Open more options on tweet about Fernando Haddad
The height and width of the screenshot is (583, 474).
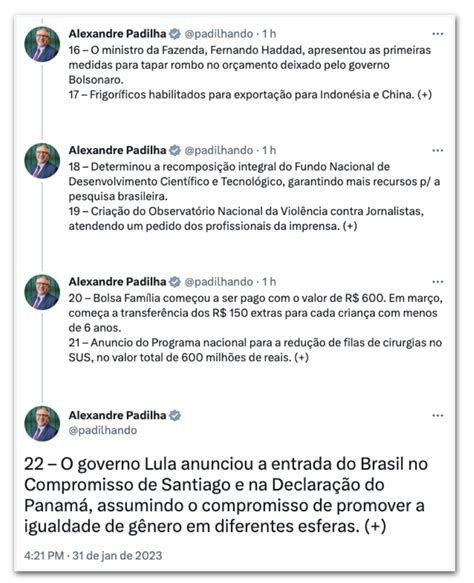(438, 34)
